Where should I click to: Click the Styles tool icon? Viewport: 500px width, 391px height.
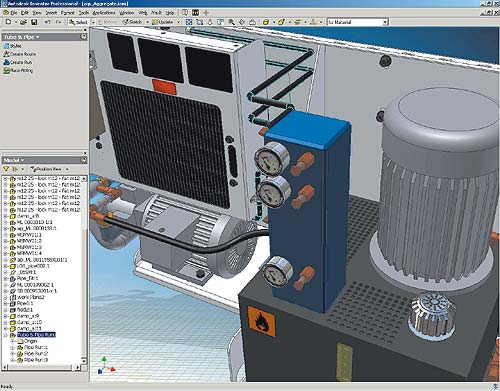coord(6,46)
